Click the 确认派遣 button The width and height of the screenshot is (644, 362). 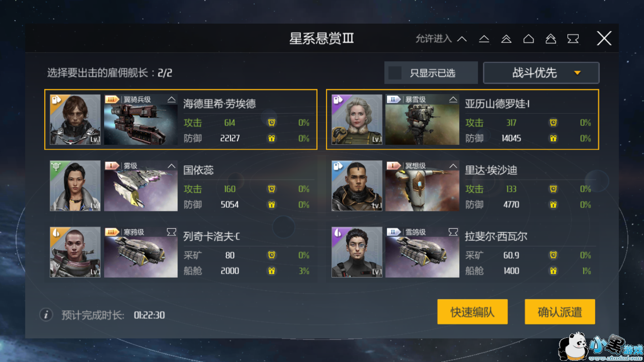[560, 311]
